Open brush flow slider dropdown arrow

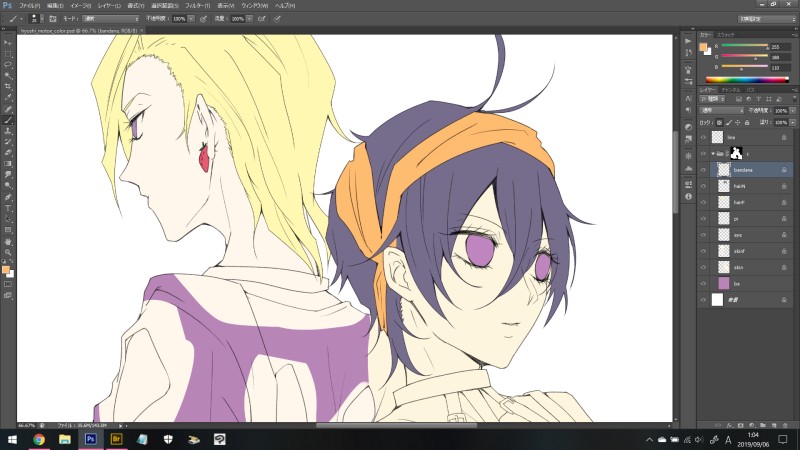point(249,19)
